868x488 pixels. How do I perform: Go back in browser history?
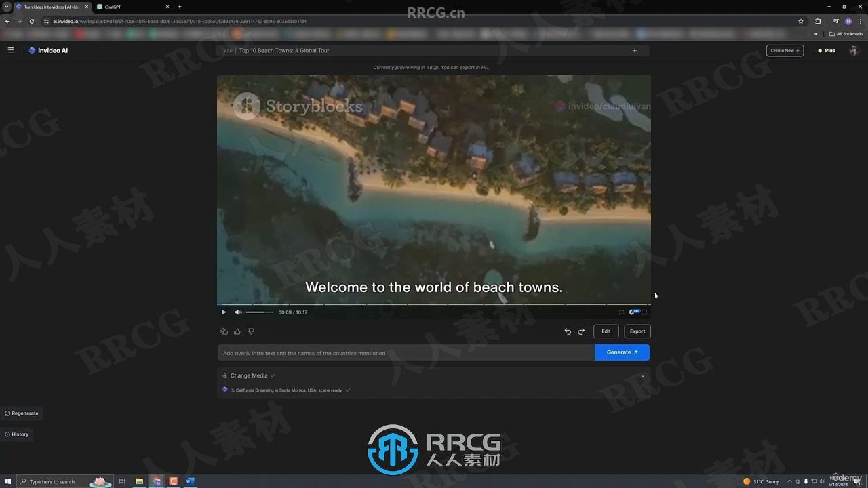(x=7, y=21)
